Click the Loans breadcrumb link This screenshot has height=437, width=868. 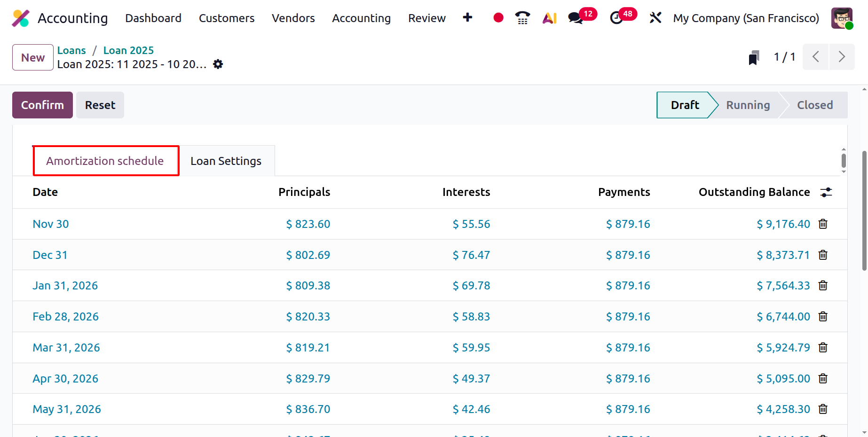pos(71,50)
